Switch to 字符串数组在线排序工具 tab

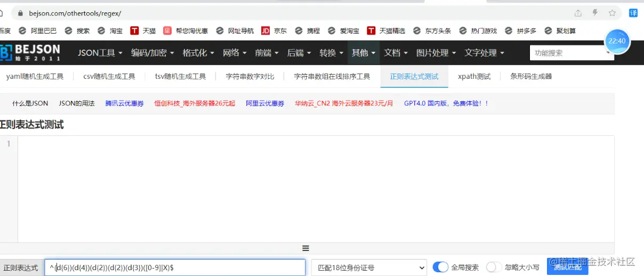point(332,76)
